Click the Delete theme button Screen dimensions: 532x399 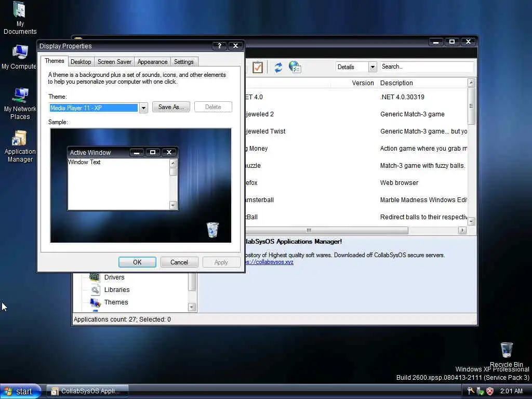pyautogui.click(x=213, y=107)
